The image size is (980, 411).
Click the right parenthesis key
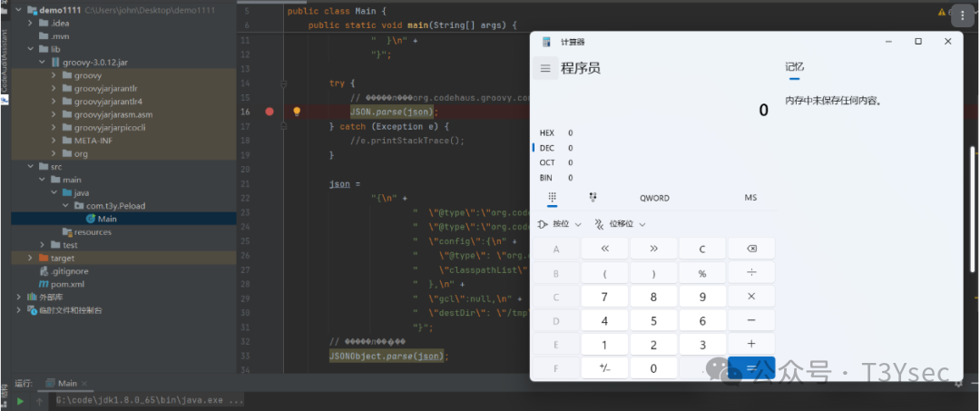click(x=653, y=273)
